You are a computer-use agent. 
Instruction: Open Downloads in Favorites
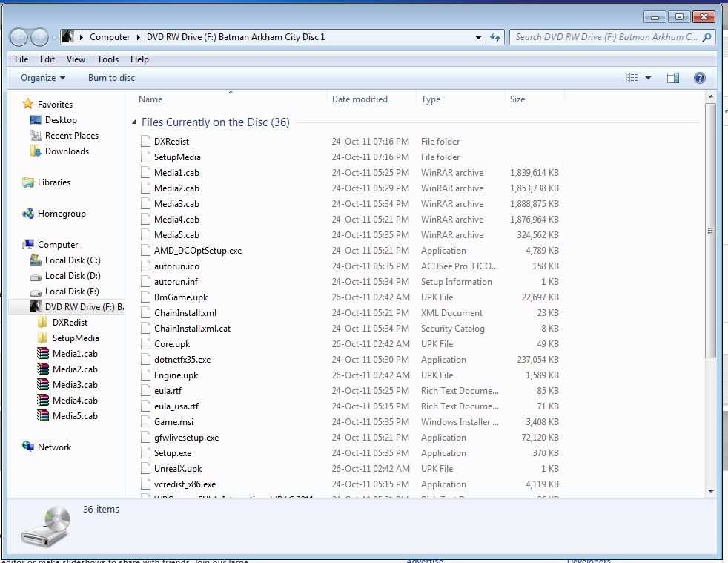(x=67, y=151)
